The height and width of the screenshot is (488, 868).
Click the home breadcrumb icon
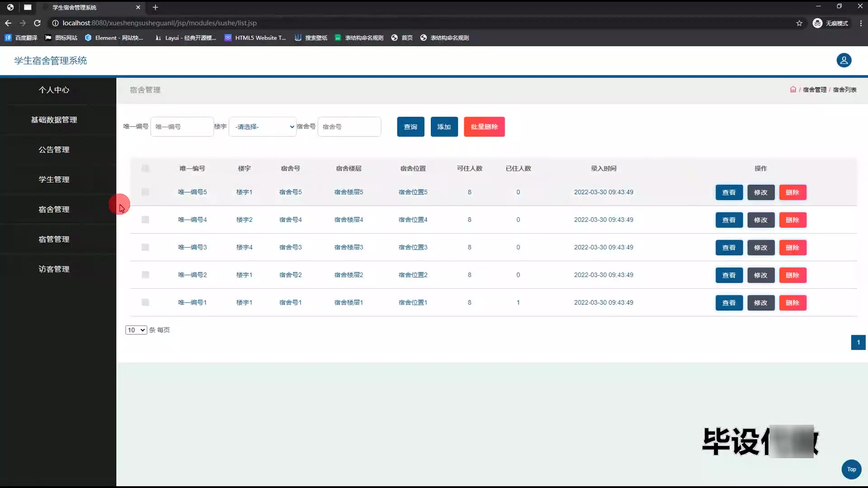coord(793,89)
